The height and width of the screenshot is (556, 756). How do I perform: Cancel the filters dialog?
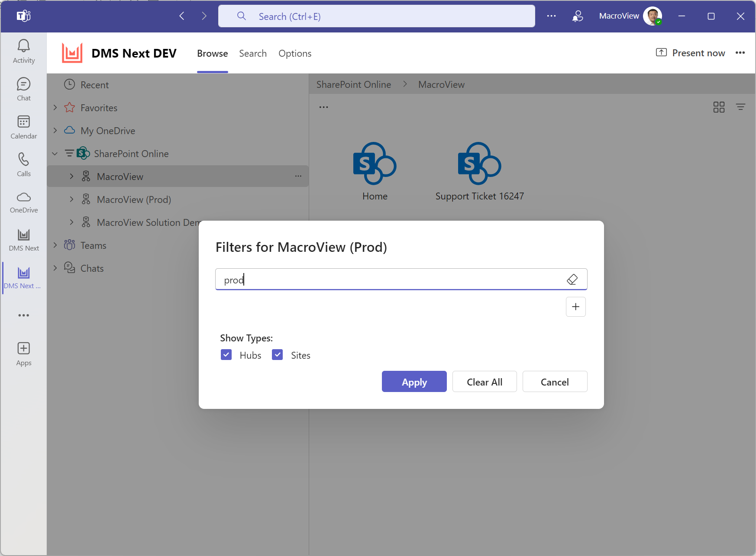pyautogui.click(x=555, y=382)
